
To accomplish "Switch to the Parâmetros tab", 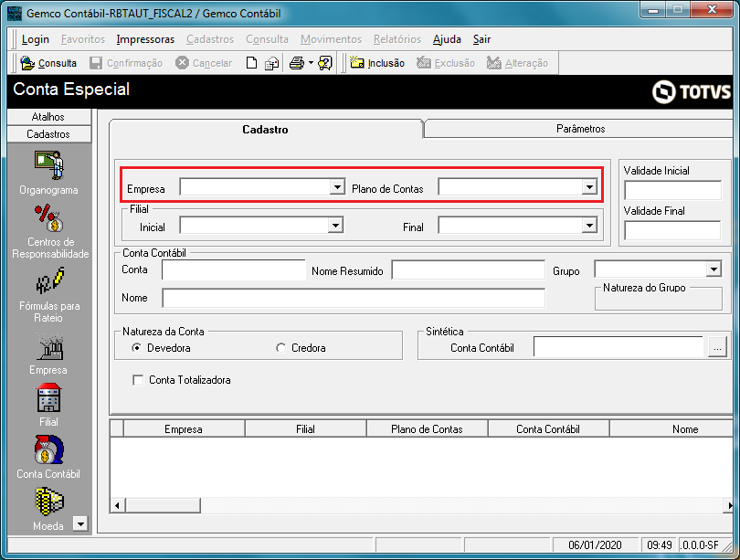I will pyautogui.click(x=580, y=128).
